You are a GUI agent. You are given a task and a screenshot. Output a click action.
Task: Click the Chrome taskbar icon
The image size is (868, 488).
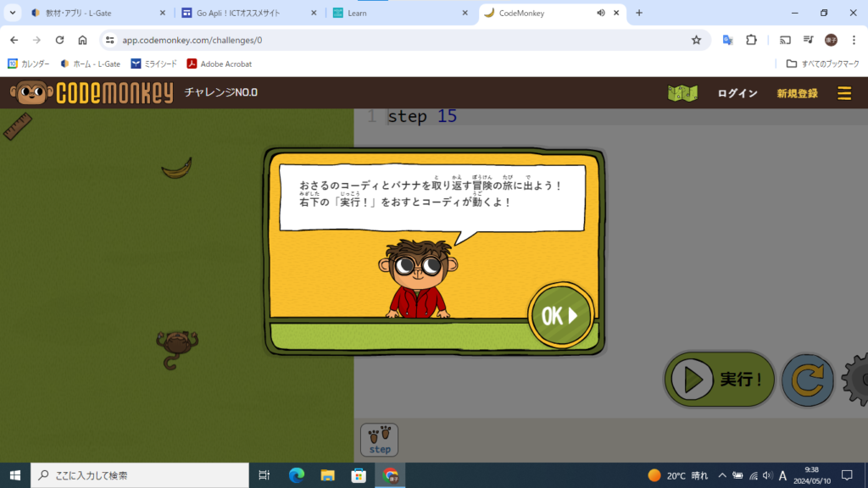pos(390,475)
